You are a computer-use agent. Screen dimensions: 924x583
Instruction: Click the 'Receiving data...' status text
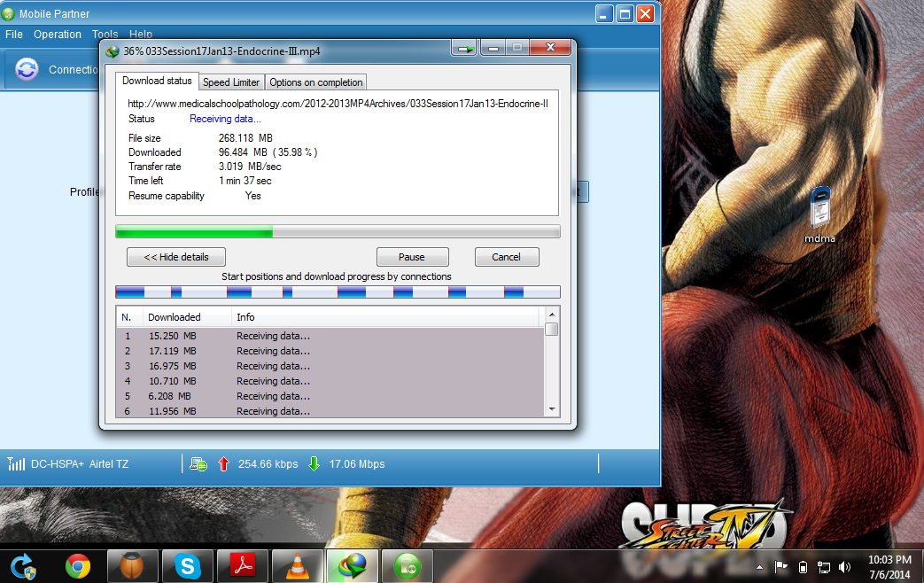[x=225, y=119]
